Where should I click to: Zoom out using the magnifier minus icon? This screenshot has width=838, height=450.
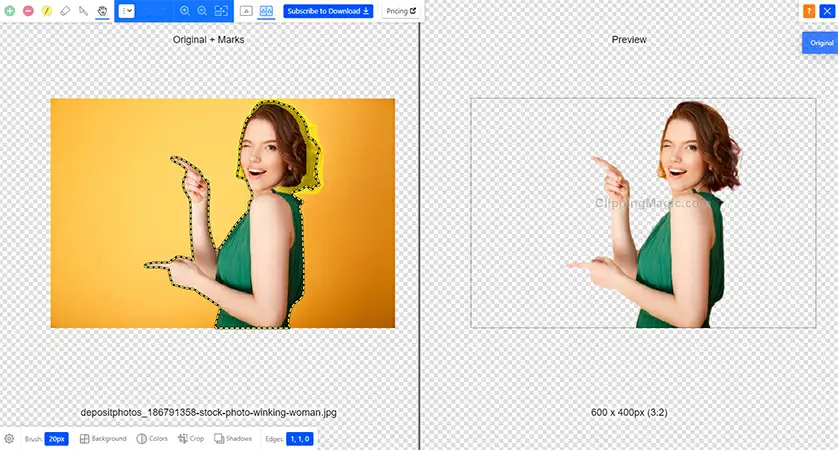(x=202, y=11)
